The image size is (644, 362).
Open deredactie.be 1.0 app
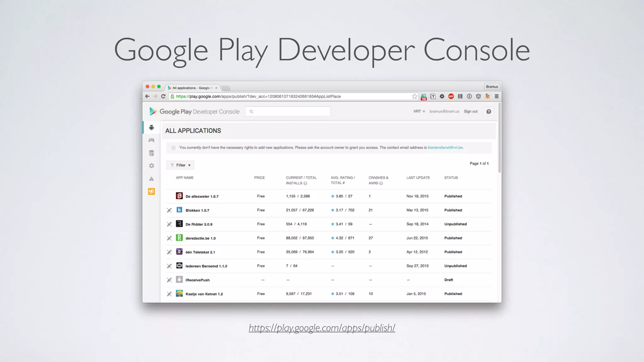(200, 238)
